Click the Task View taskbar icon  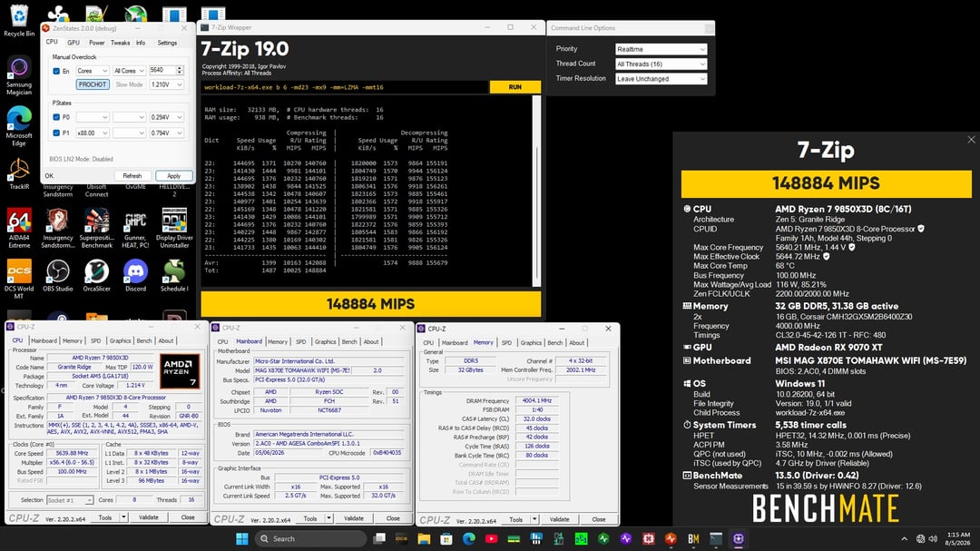pos(379,538)
